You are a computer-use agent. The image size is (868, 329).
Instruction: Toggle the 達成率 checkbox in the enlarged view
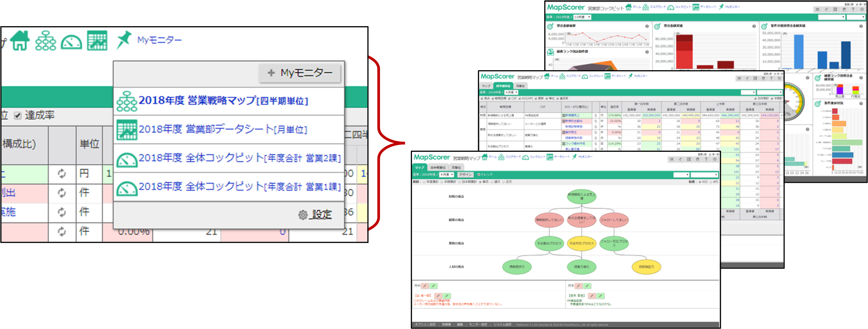pyautogui.click(x=17, y=115)
